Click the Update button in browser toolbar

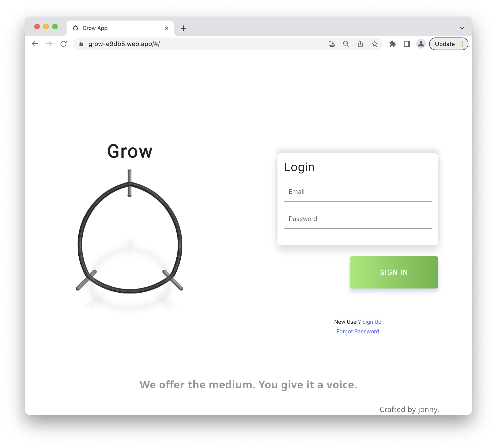point(445,44)
